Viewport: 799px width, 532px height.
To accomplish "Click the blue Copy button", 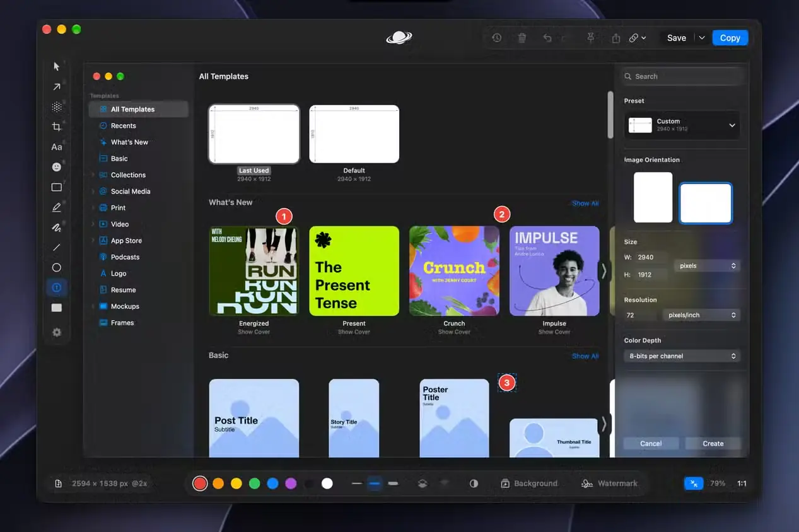I will 730,38.
